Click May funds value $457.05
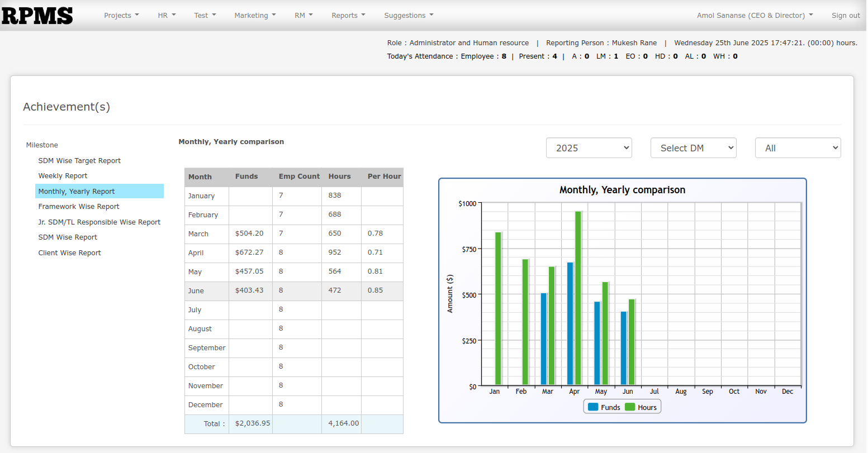Viewport: 868px width, 453px height. click(249, 271)
